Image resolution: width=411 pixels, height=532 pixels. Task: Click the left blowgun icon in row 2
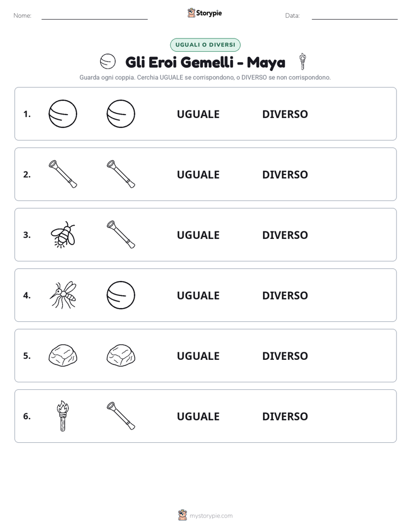tap(63, 174)
